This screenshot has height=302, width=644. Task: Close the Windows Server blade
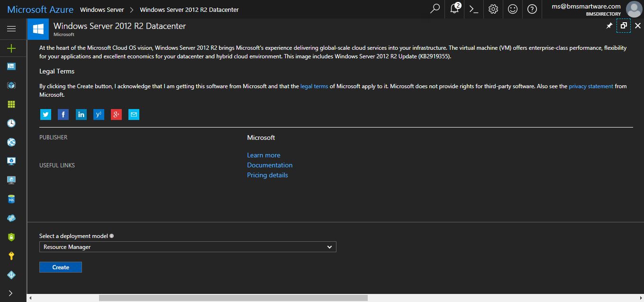(x=637, y=26)
